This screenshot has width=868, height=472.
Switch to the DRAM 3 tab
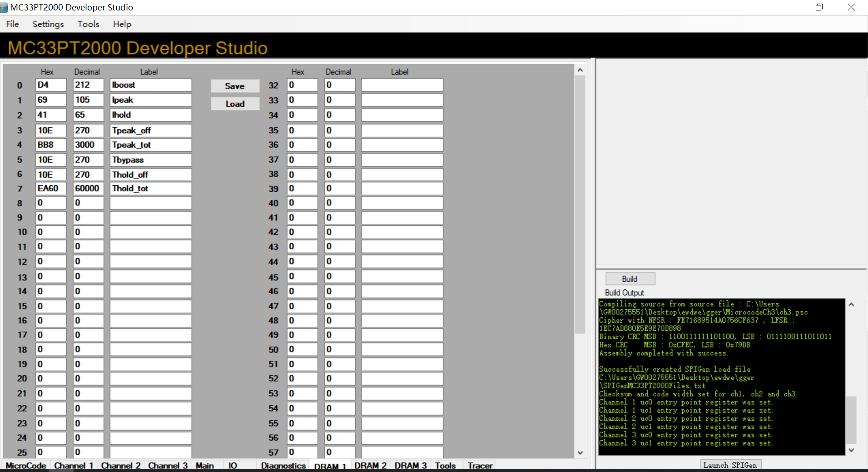411,466
